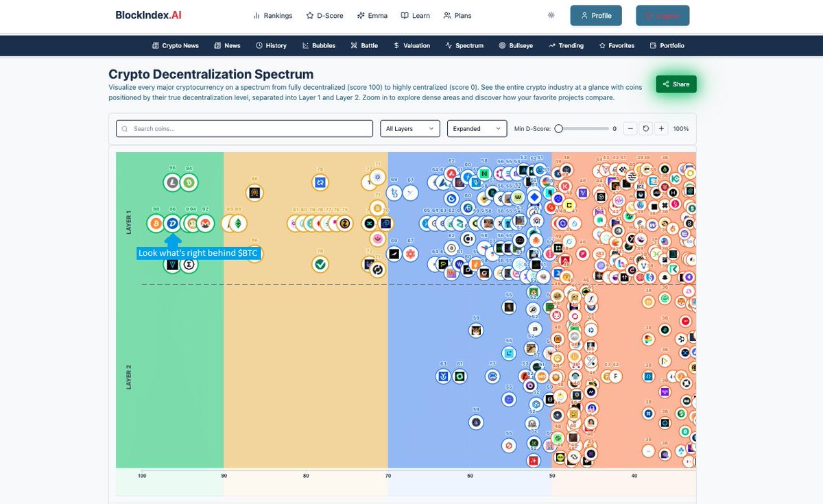The width and height of the screenshot is (823, 504).
Task: Switch to the Battle tab
Action: click(364, 45)
